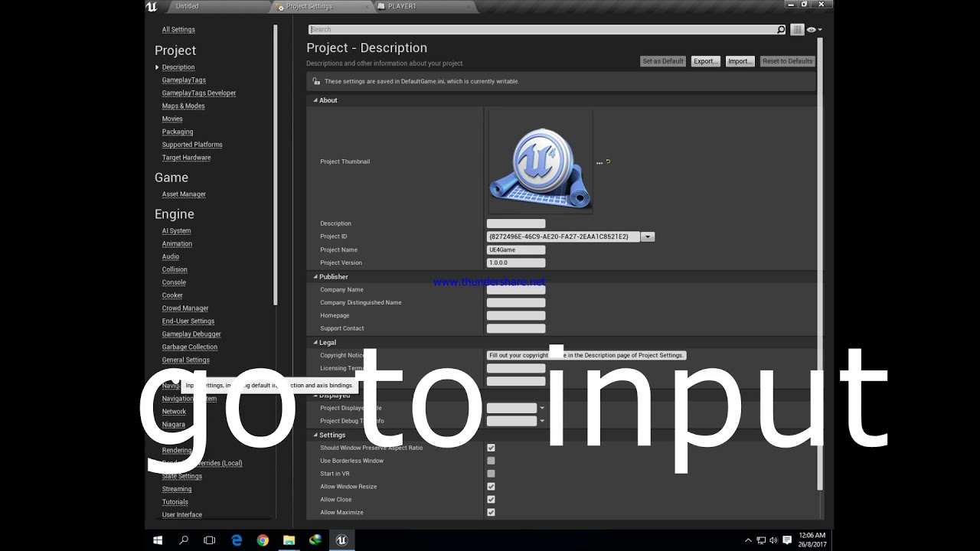The image size is (980, 551).
Task: Toggle Allow Window Resize checkbox
Action: click(x=491, y=487)
